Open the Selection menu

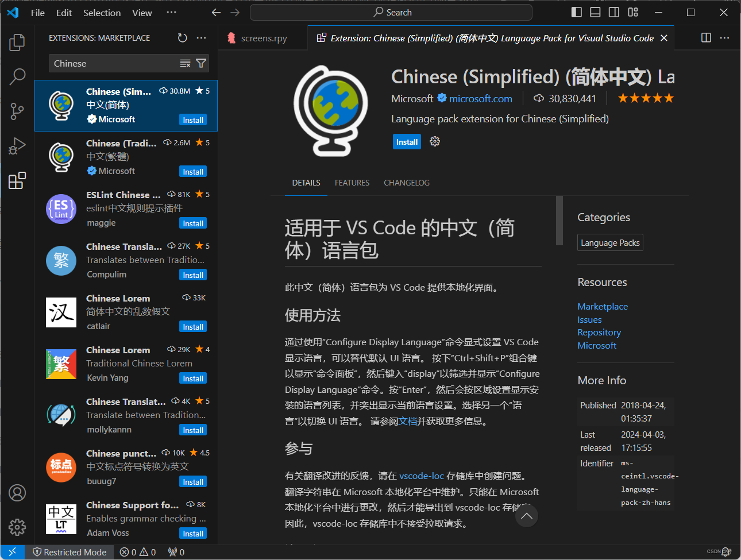pos(102,13)
